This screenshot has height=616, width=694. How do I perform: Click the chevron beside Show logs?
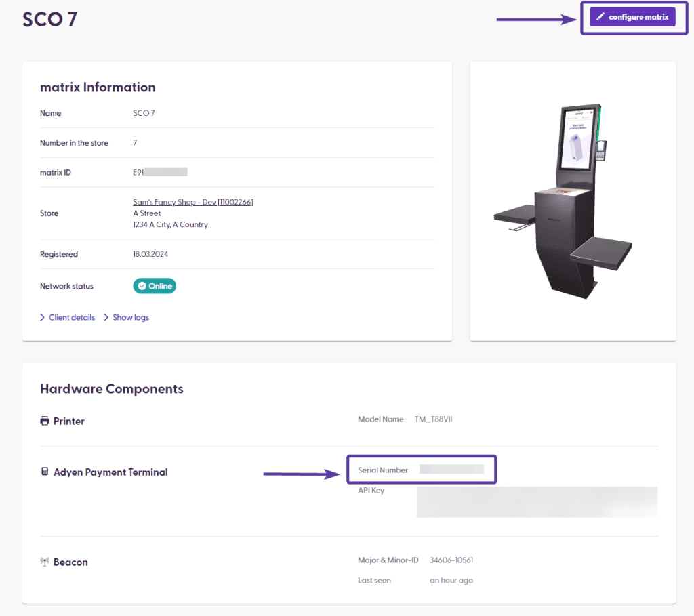[106, 317]
